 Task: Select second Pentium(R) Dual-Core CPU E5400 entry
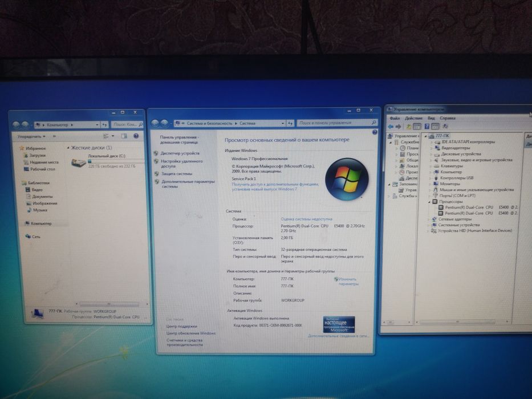coord(478,213)
